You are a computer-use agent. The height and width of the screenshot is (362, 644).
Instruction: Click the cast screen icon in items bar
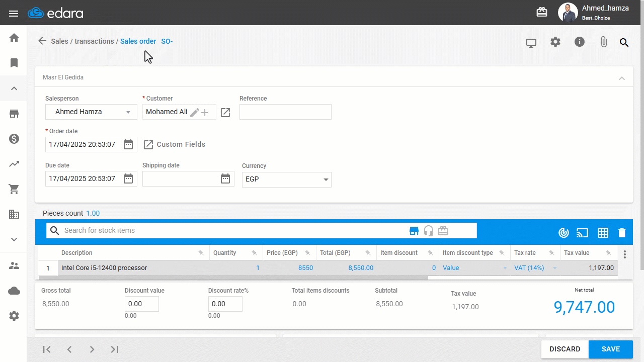583,232
